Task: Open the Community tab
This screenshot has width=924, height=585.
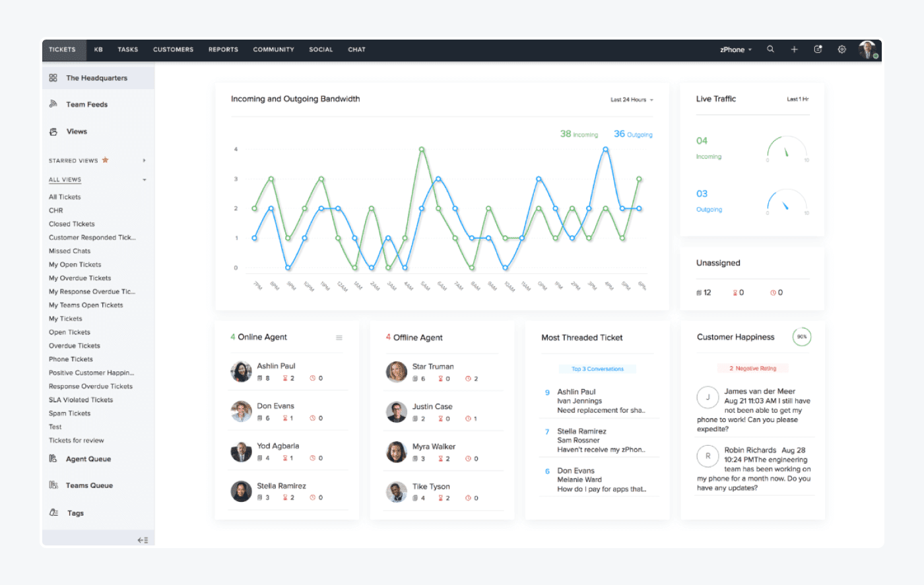Action: pos(274,49)
